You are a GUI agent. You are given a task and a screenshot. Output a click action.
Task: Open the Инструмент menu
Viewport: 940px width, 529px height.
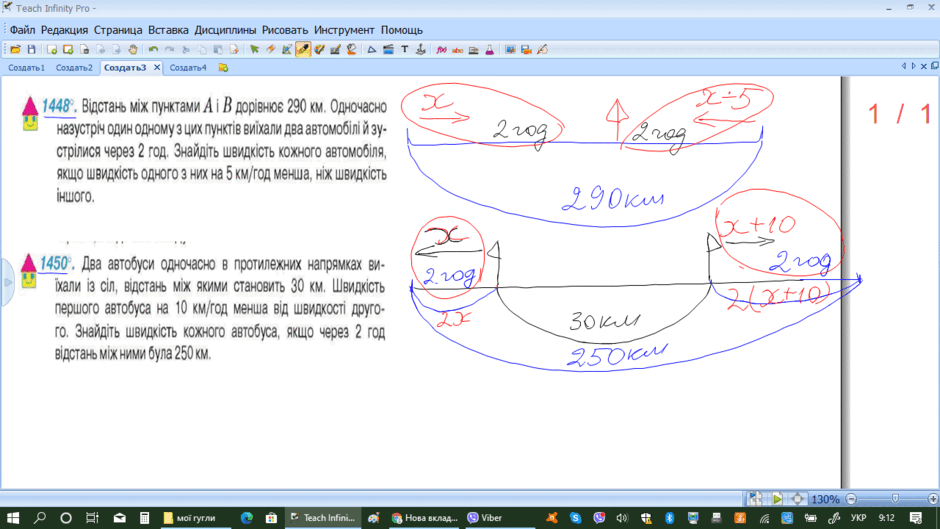click(344, 30)
